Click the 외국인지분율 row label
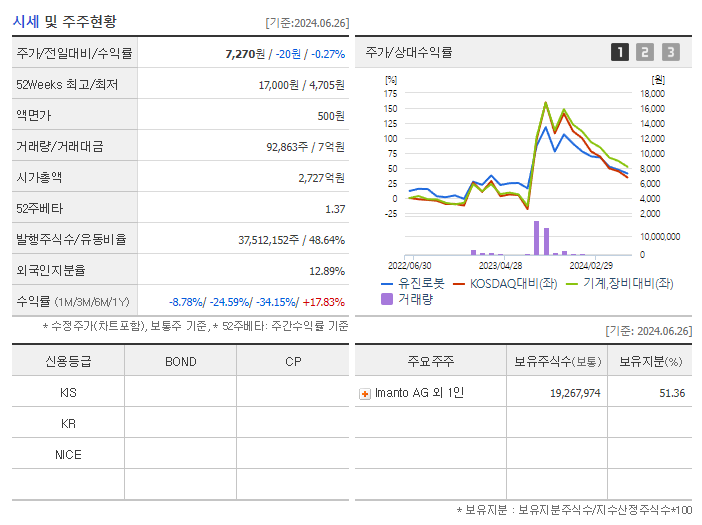This screenshot has height=525, width=702. (51, 270)
